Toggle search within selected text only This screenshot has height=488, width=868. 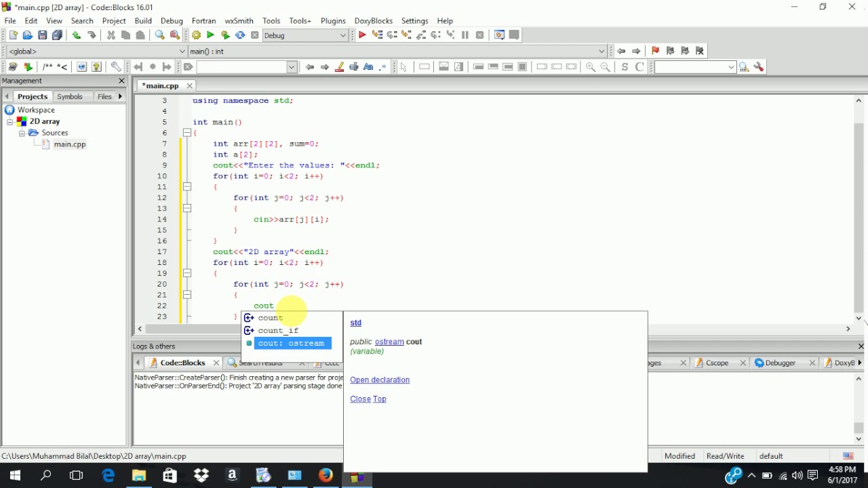[354, 67]
